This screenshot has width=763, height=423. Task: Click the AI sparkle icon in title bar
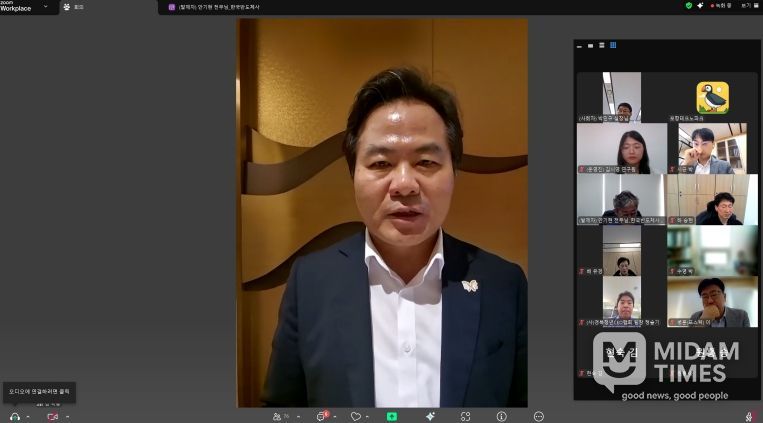point(700,6)
